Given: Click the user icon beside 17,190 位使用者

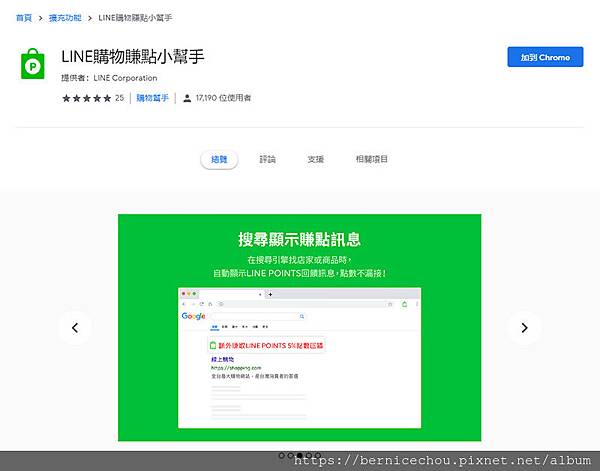Looking at the screenshot, I should [187, 98].
